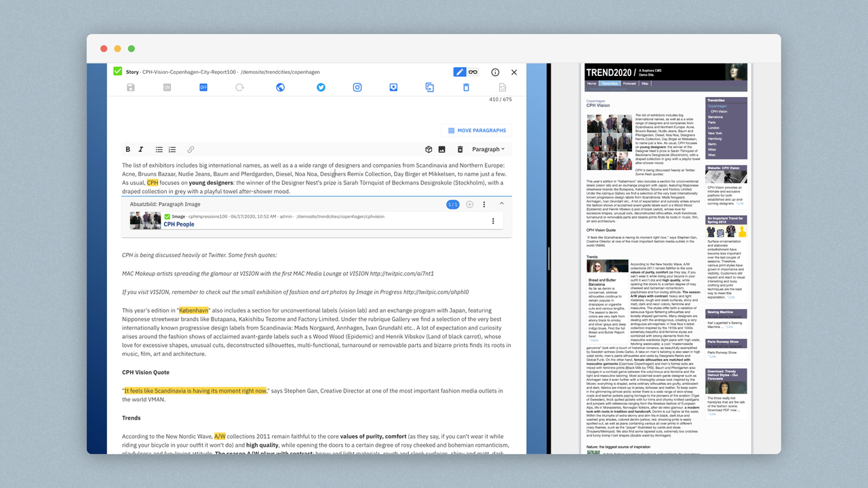Click the 1 / 1 counter badge

pyautogui.click(x=453, y=204)
